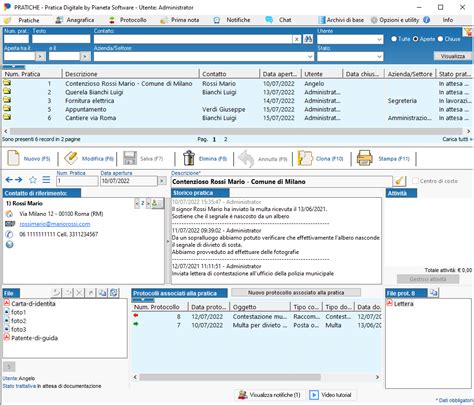
Task: Select the Tutte radio button
Action: (394, 39)
